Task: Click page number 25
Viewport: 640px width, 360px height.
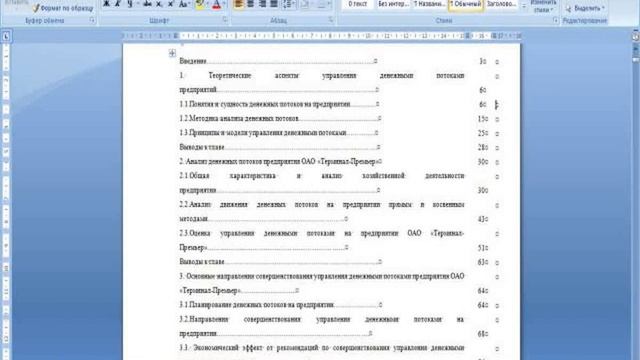Action: tap(482, 133)
